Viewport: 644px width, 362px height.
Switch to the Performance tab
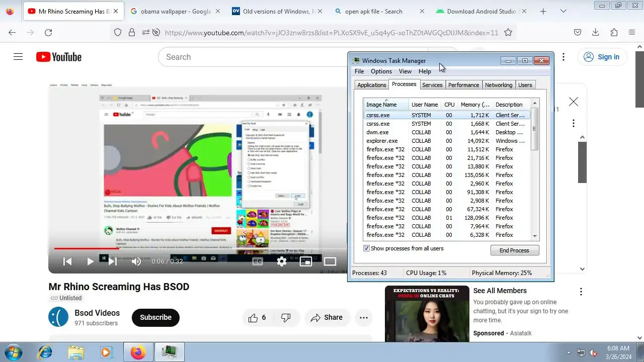click(463, 85)
